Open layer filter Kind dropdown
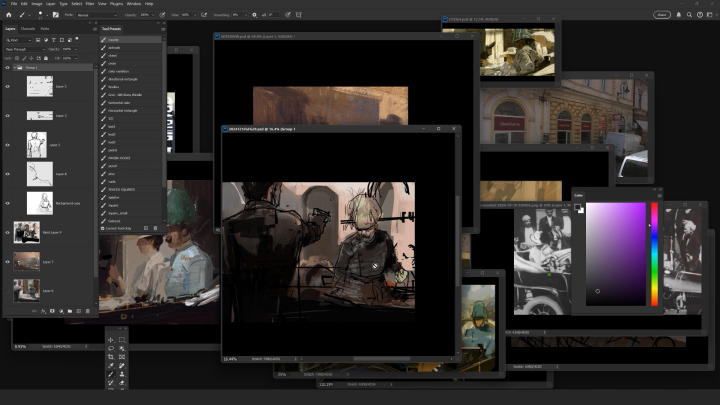Image resolution: width=720 pixels, height=405 pixels. [x=18, y=40]
